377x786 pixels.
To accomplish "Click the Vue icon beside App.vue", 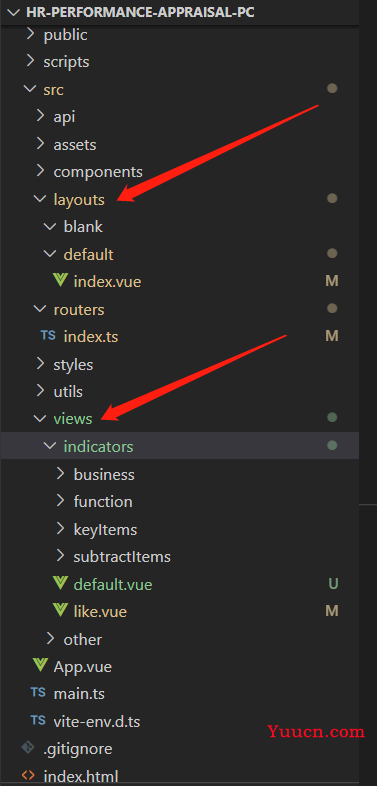I will [x=40, y=666].
